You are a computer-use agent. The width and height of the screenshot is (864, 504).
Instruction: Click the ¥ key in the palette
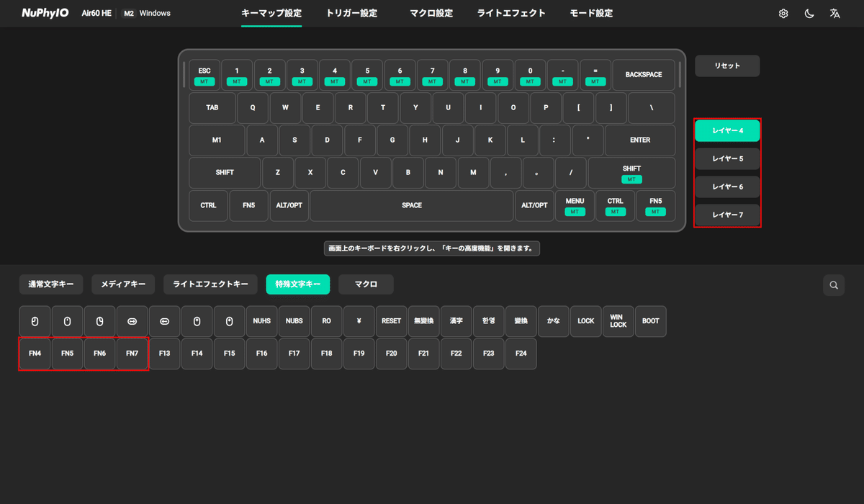pos(359,321)
